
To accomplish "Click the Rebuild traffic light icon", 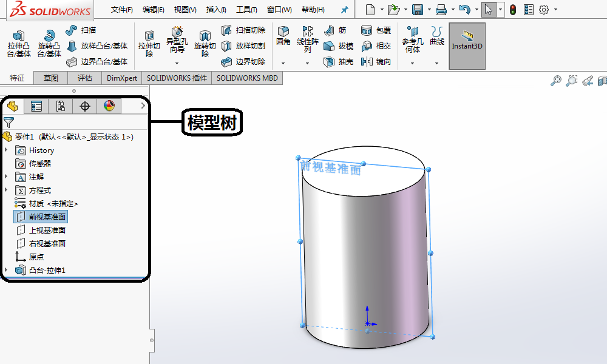I will point(513,9).
